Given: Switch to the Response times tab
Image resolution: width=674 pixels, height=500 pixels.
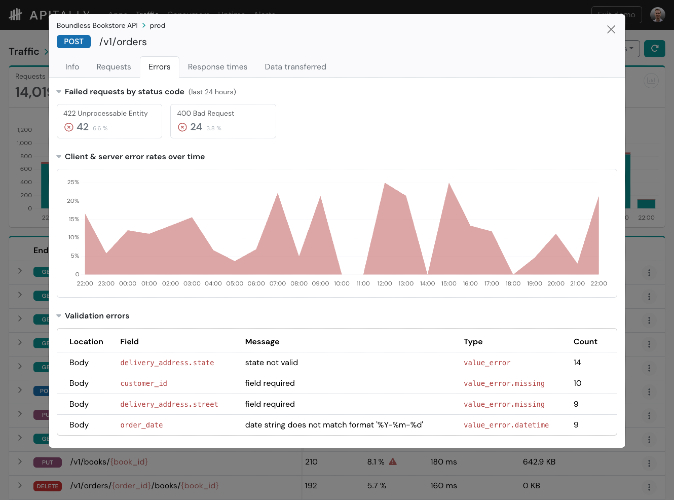Looking at the screenshot, I should tap(217, 67).
